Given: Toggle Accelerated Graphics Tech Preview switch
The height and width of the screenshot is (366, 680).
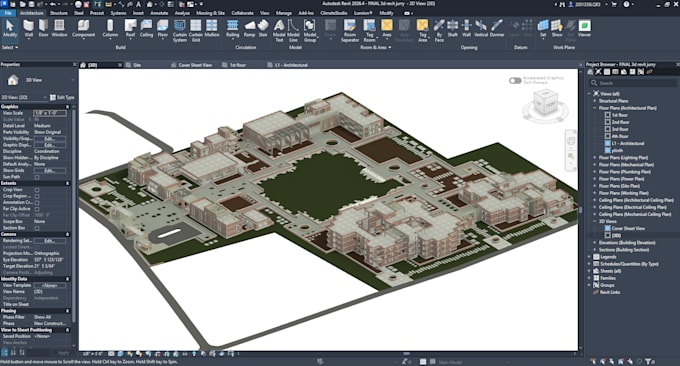Looking at the screenshot, I should 515,81.
